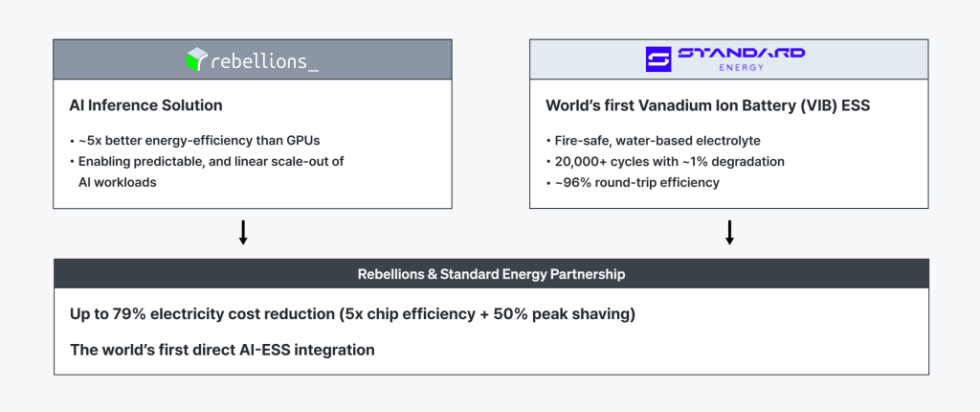Click the "Rebellions & Standard Energy Partnership" title bar
Image resolution: width=980 pixels, height=412 pixels.
point(491,274)
